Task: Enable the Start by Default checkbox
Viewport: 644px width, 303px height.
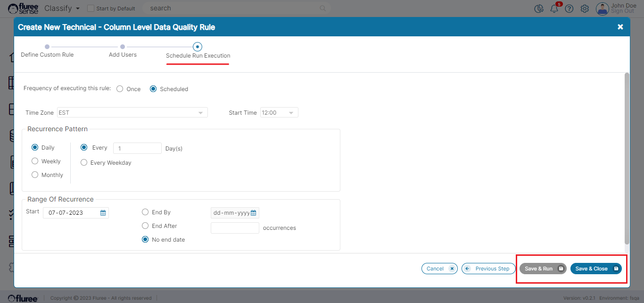Action: coord(91,8)
